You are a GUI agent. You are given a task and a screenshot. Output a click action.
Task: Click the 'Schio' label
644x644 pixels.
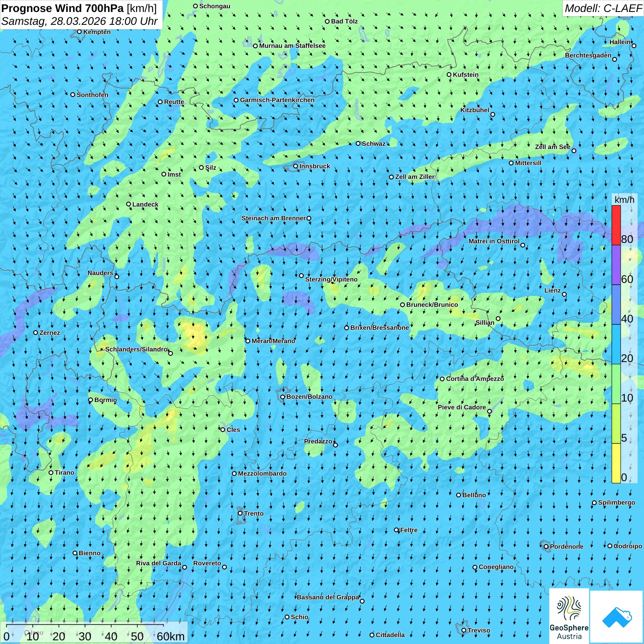[x=299, y=617]
